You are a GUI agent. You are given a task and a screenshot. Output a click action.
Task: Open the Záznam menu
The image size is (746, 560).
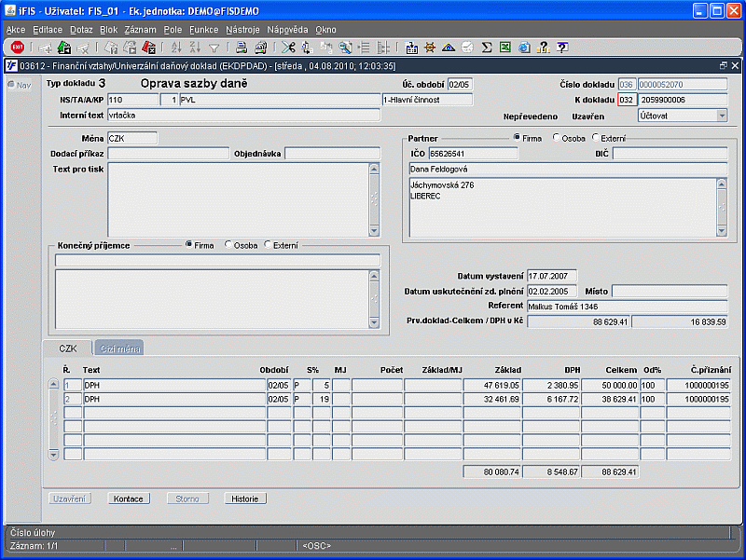pos(140,30)
